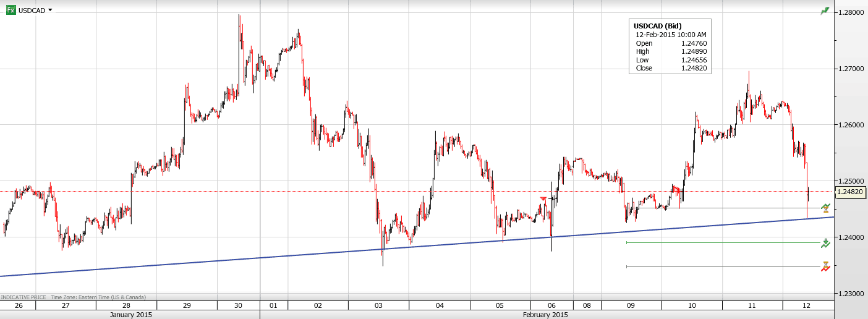Click the green Fx instrument icon

(x=11, y=10)
